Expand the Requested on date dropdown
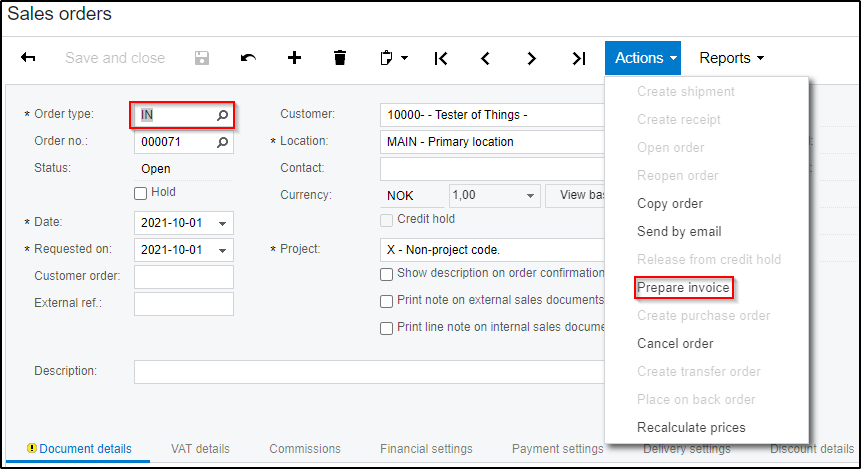 point(223,250)
